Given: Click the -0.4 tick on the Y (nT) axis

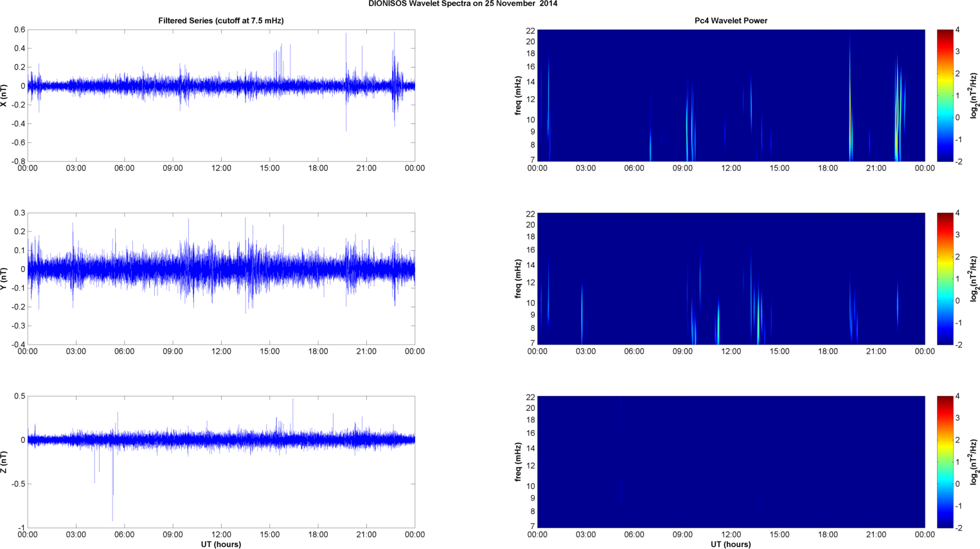Looking at the screenshot, I should [x=18, y=345].
